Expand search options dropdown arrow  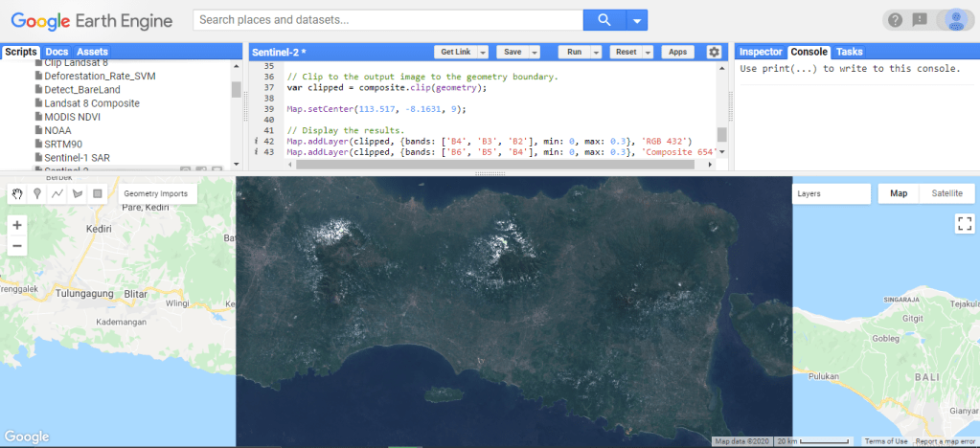[637, 20]
